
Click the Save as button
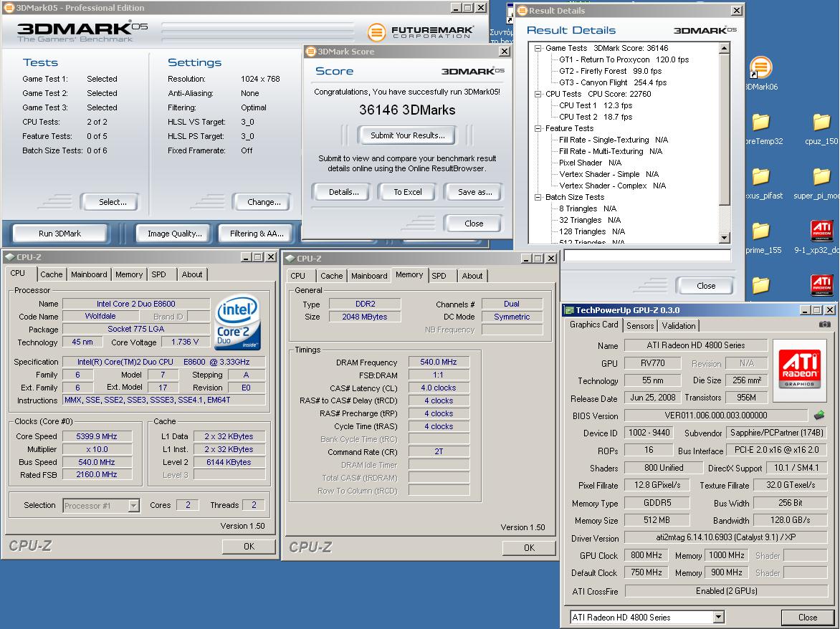[474, 192]
